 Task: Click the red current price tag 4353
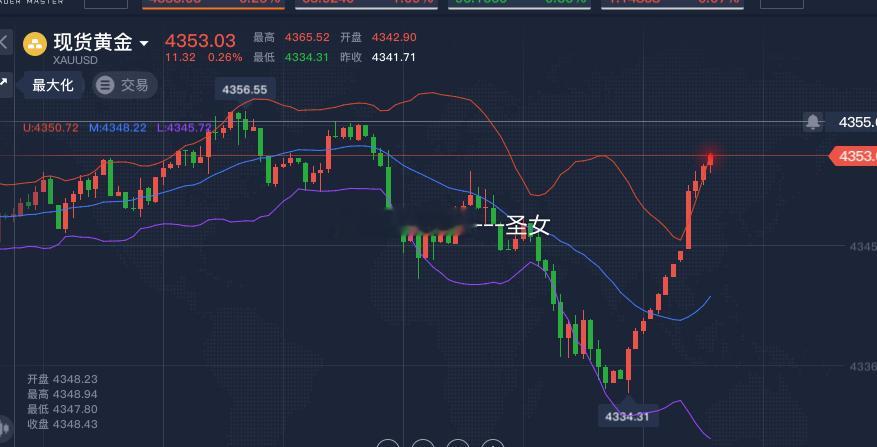click(853, 156)
